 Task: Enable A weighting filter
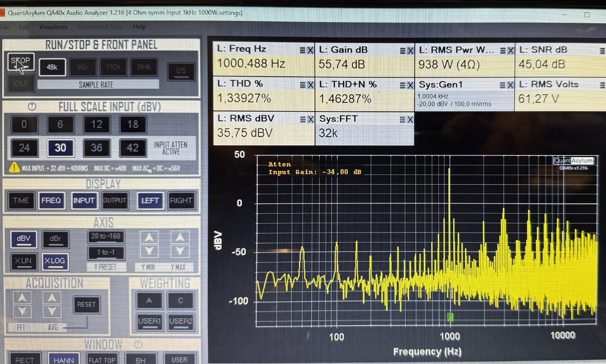click(150, 300)
